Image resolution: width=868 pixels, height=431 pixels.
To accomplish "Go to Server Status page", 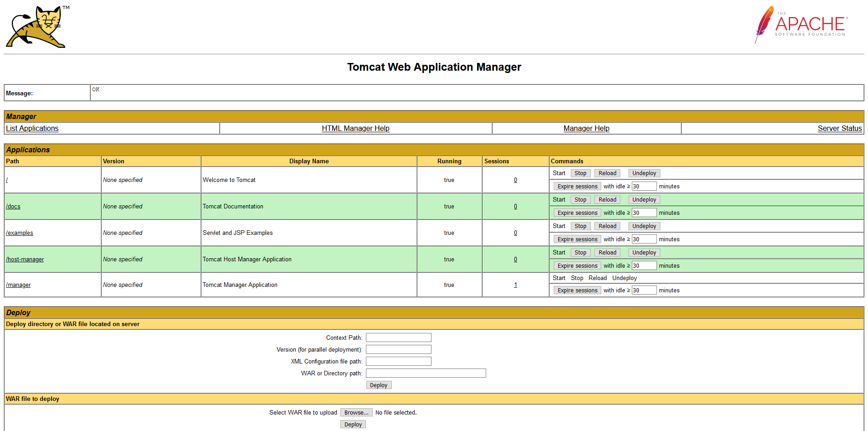I will point(839,129).
